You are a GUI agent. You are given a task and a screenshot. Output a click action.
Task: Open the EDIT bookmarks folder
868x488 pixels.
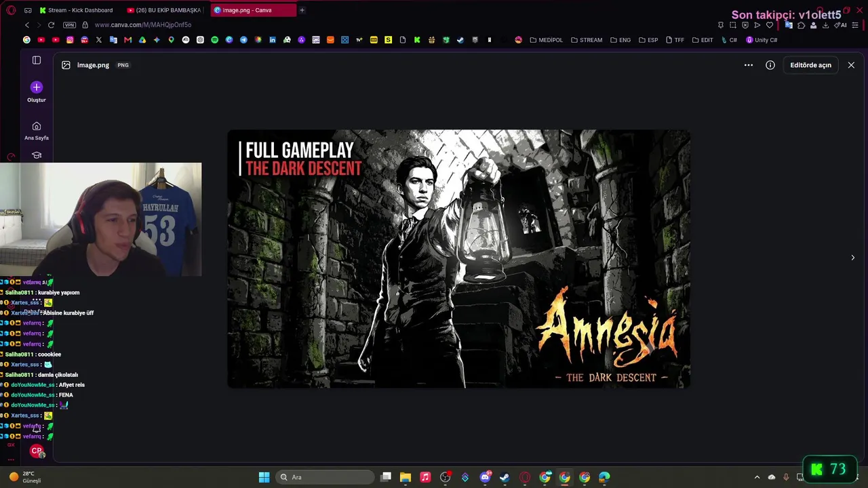click(x=703, y=40)
